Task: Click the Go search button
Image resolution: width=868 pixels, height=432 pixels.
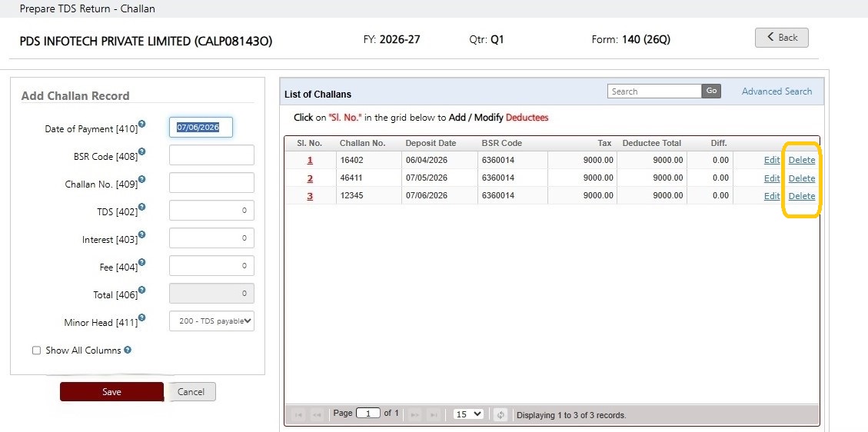Action: (711, 91)
